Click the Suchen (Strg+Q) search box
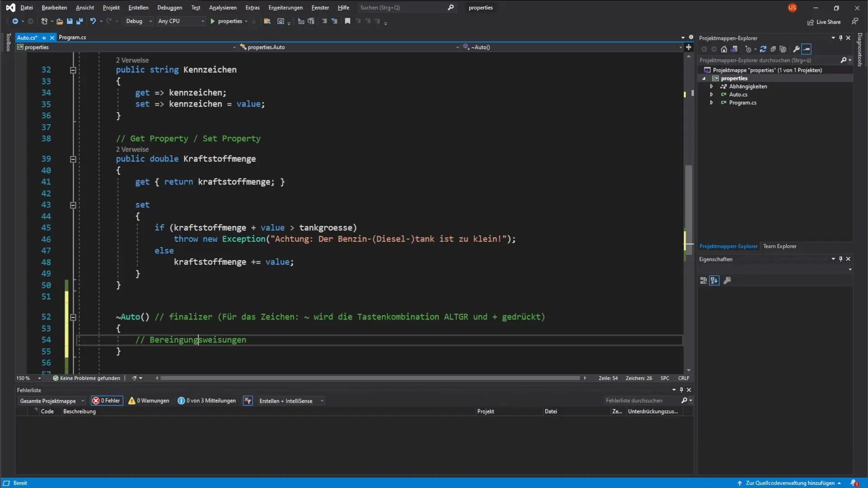The width and height of the screenshot is (868, 488). (x=406, y=8)
